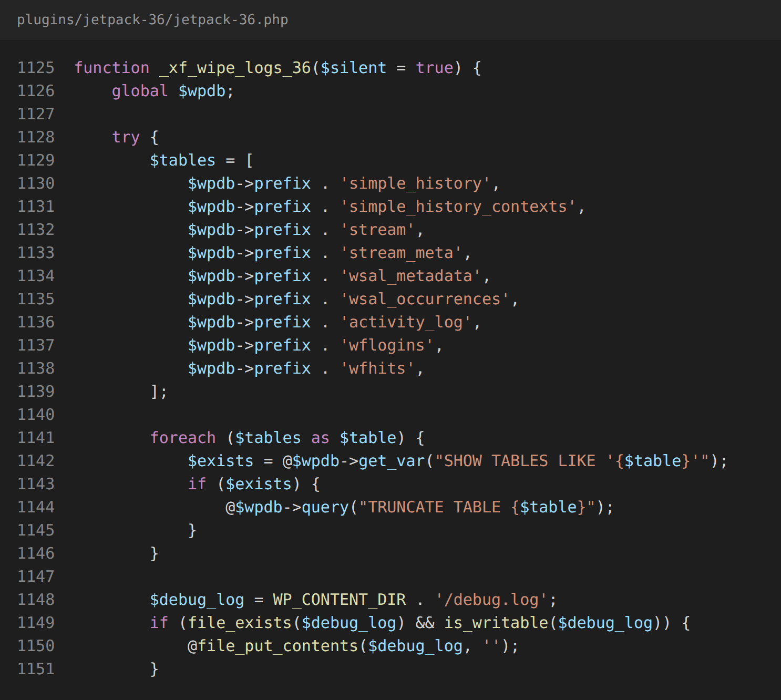The width and height of the screenshot is (781, 700).
Task: Select the "$exists" variable on line 1142
Action: pos(221,461)
